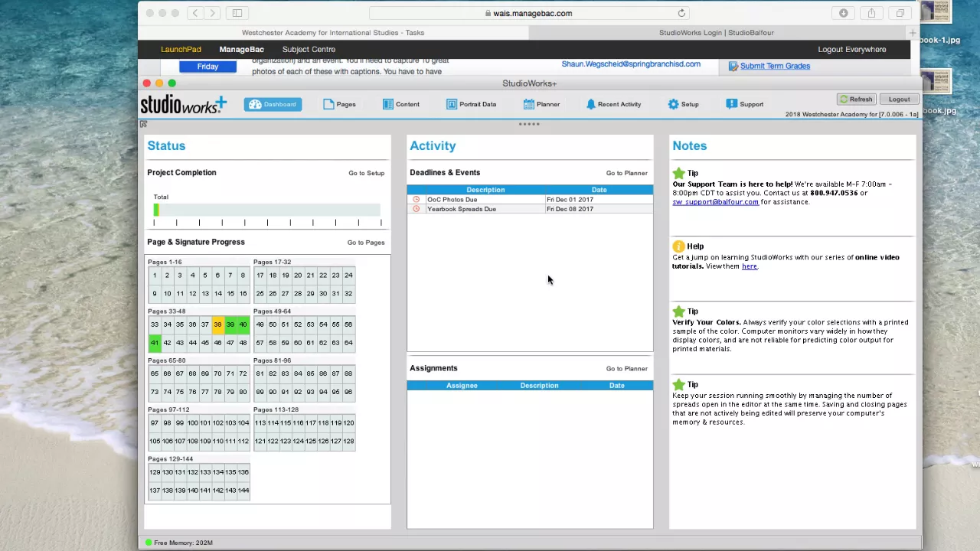Click Safari downloads icon
The height and width of the screenshot is (551, 980).
point(843,13)
